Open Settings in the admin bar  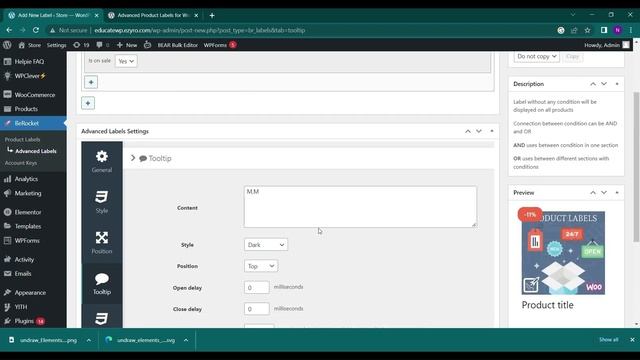pos(56,45)
